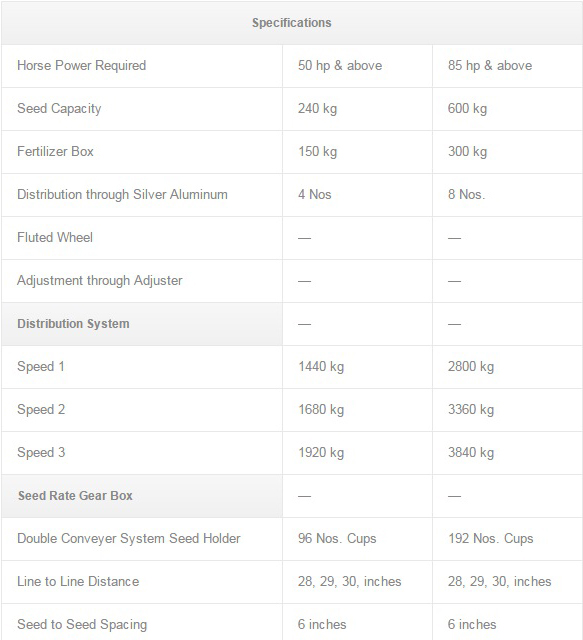This screenshot has width=583, height=640.
Task: Click the Seed to Seed Spacing label
Action: 82,624
